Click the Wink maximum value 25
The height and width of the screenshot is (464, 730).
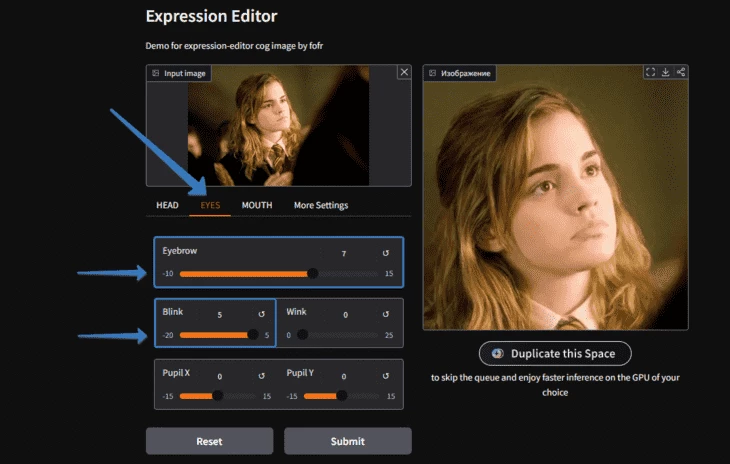(389, 335)
